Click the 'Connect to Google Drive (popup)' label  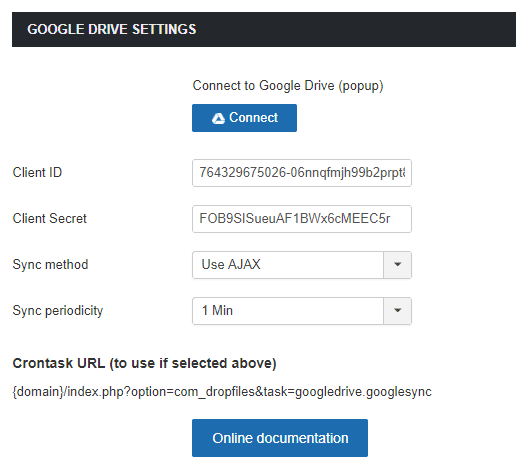pos(288,86)
